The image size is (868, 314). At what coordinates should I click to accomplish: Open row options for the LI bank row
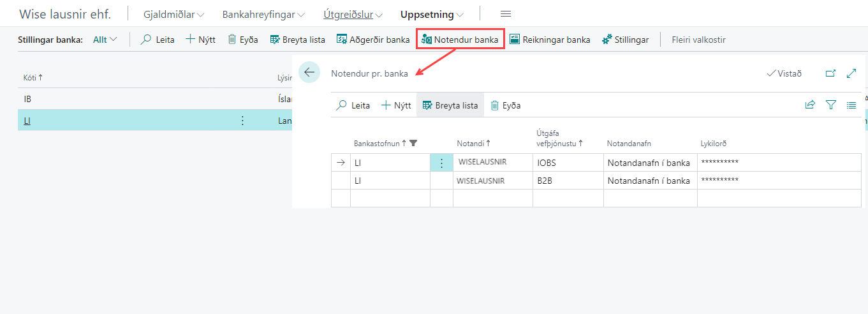[242, 121]
